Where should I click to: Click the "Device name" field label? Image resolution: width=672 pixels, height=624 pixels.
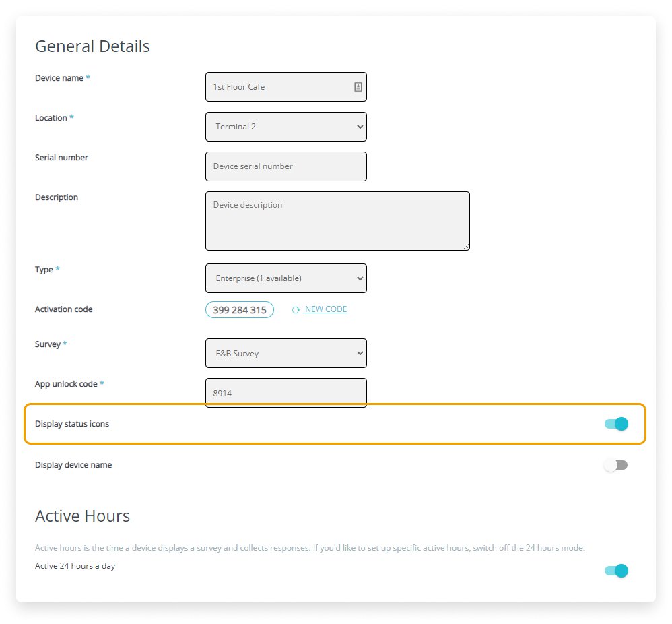(x=59, y=78)
